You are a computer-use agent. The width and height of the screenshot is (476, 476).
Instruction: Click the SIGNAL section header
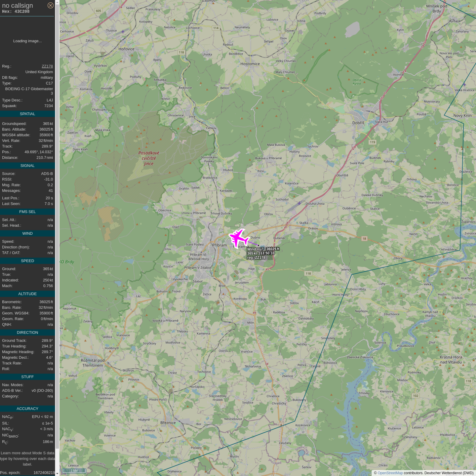click(27, 166)
